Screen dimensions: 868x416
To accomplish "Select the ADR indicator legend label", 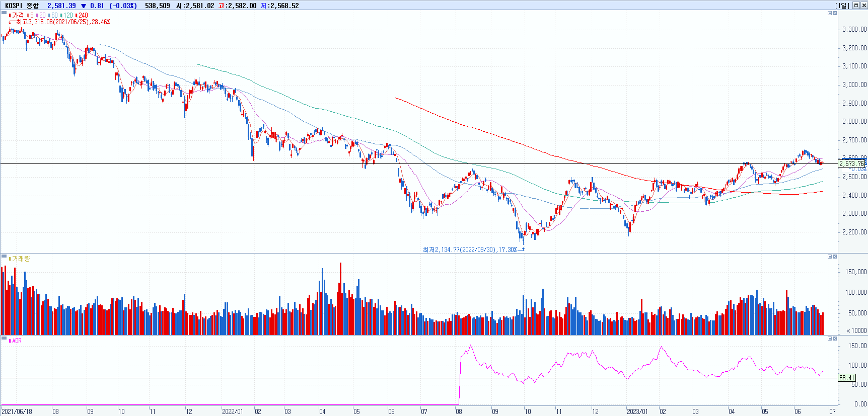I will click(x=15, y=341).
